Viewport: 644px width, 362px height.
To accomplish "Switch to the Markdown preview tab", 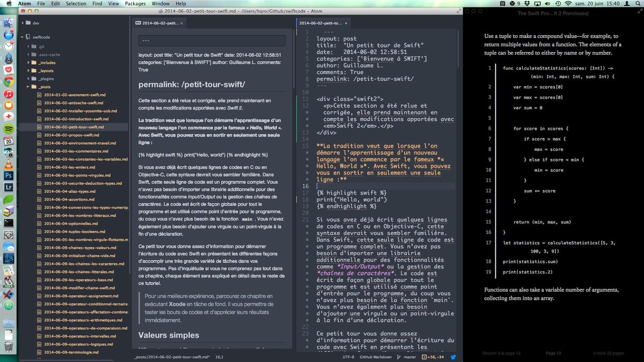I will (159, 24).
